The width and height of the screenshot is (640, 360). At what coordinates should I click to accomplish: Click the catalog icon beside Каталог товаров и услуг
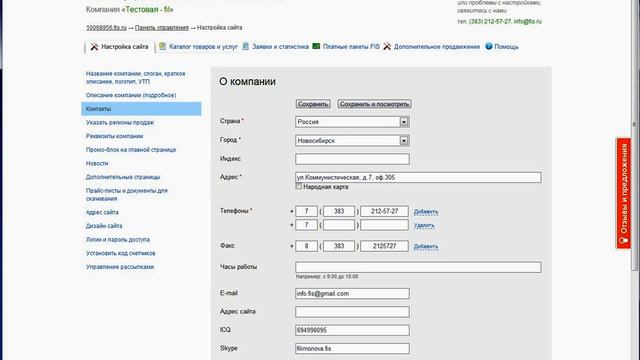click(162, 46)
